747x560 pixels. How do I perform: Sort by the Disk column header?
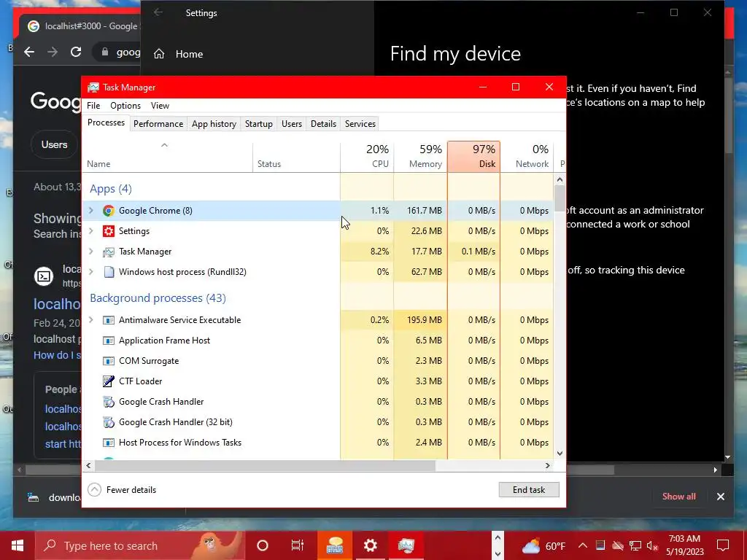[473, 156]
